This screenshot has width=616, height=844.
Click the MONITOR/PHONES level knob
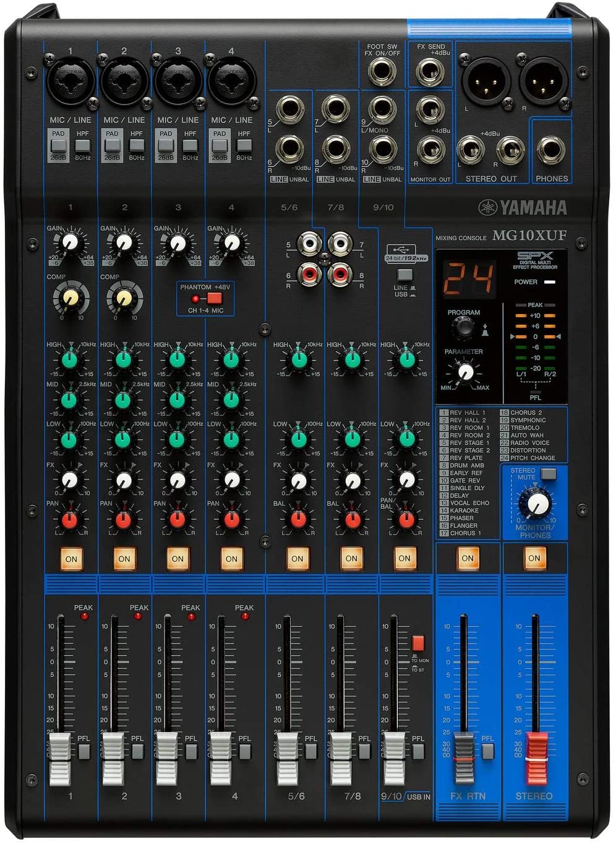point(537,504)
